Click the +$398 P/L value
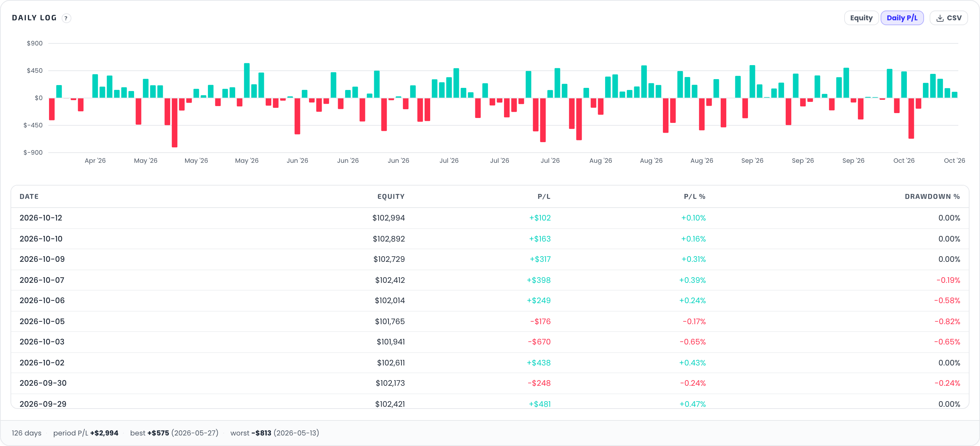This screenshot has width=980, height=446. pos(539,280)
